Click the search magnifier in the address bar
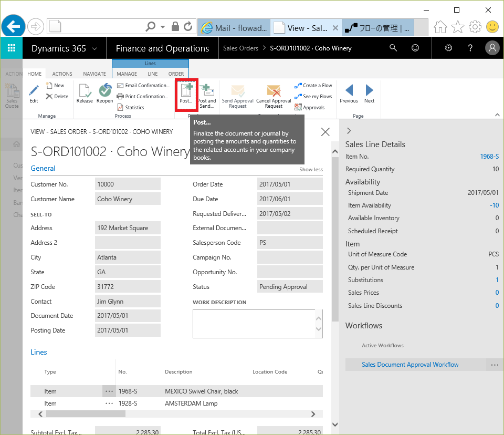The image size is (504, 435). 151,27
